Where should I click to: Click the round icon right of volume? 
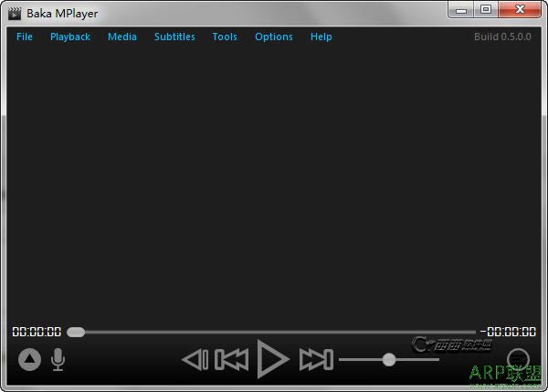[518, 359]
